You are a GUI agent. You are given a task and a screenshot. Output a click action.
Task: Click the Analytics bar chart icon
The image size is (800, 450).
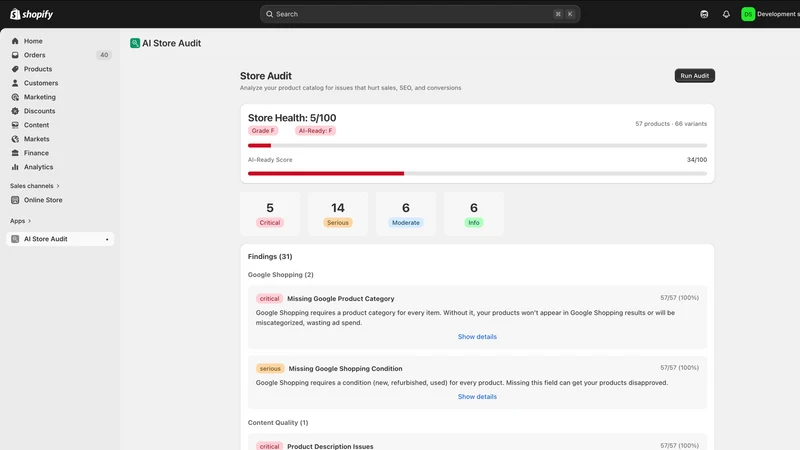pos(15,167)
